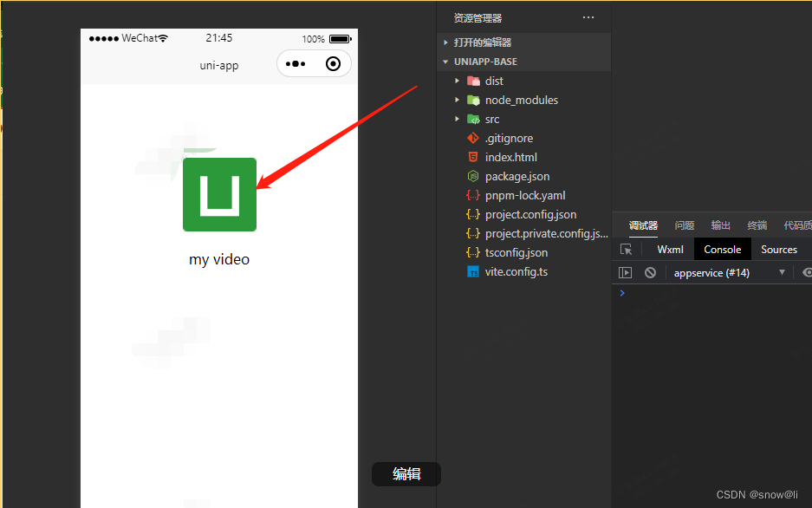812x508 pixels.
Task: Open project.config.json file
Action: [531, 215]
